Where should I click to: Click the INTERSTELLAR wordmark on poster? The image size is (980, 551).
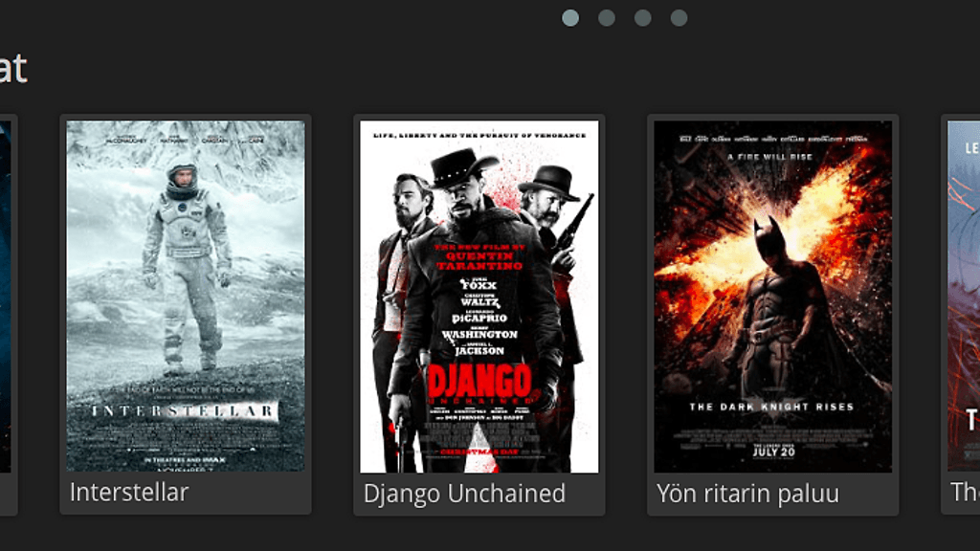tap(183, 411)
